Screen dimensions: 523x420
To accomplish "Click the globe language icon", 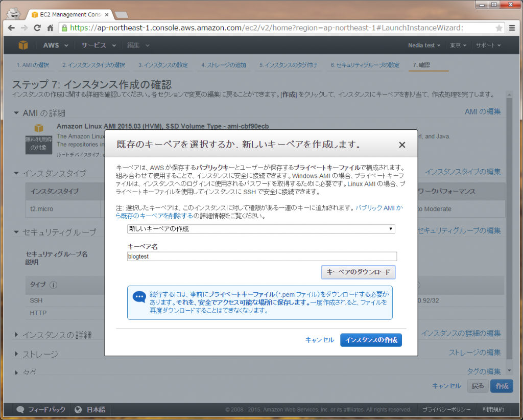I will point(78,410).
